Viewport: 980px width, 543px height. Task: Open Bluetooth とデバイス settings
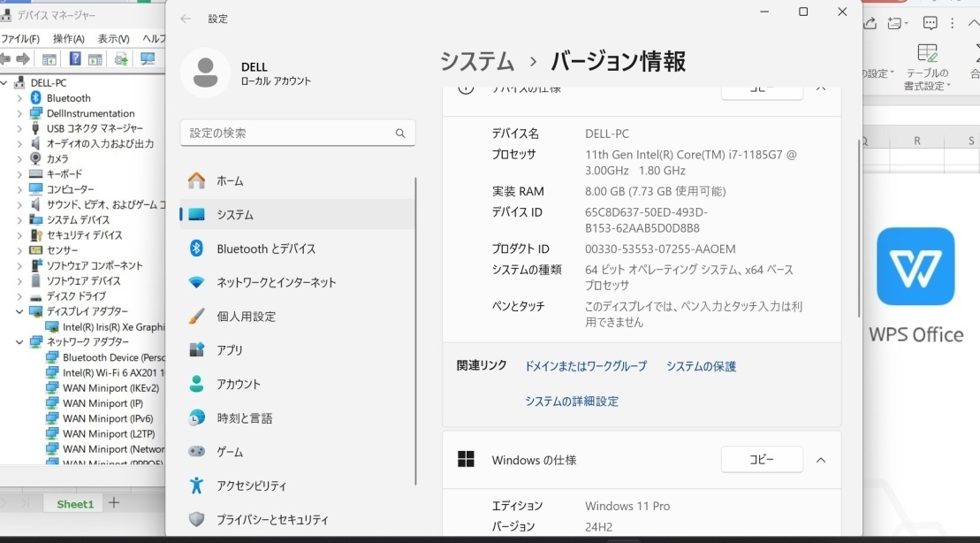tap(297, 249)
